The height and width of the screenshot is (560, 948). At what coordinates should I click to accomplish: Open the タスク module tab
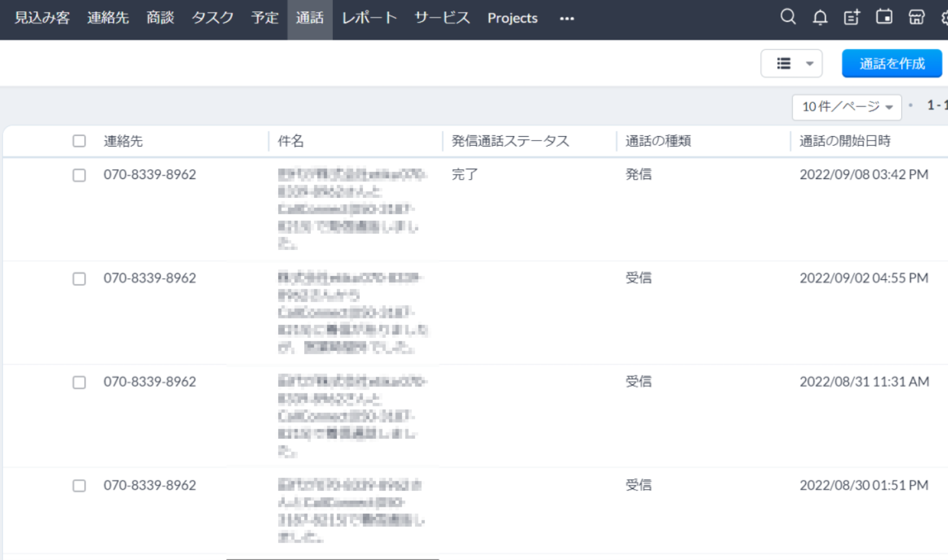[x=212, y=18]
